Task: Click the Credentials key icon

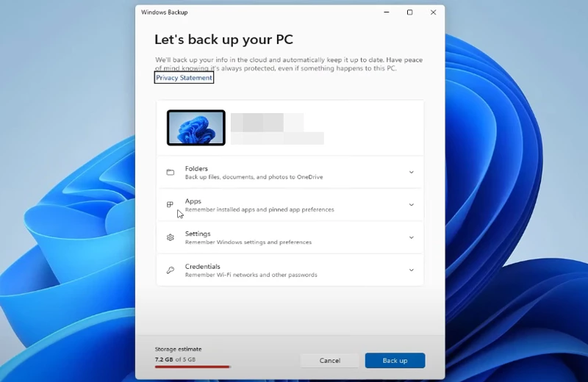Action: [x=171, y=270]
